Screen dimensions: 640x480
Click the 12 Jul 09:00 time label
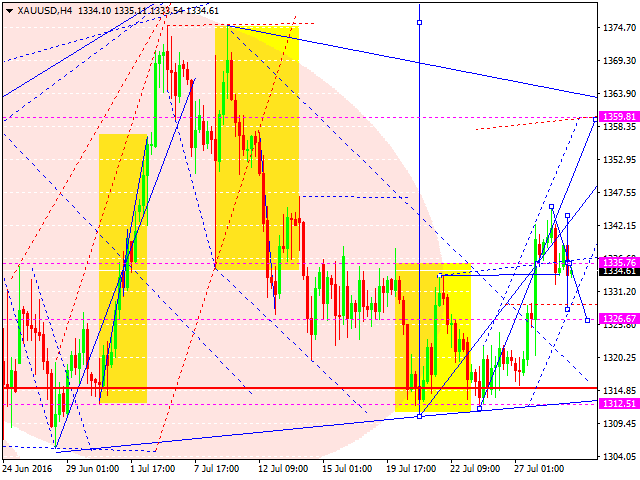(x=283, y=468)
